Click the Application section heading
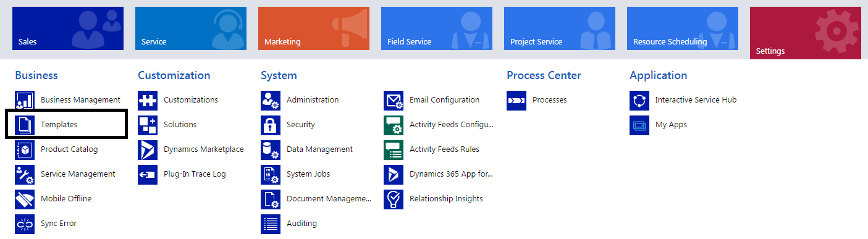This screenshot has height=239, width=868. pyautogui.click(x=658, y=75)
